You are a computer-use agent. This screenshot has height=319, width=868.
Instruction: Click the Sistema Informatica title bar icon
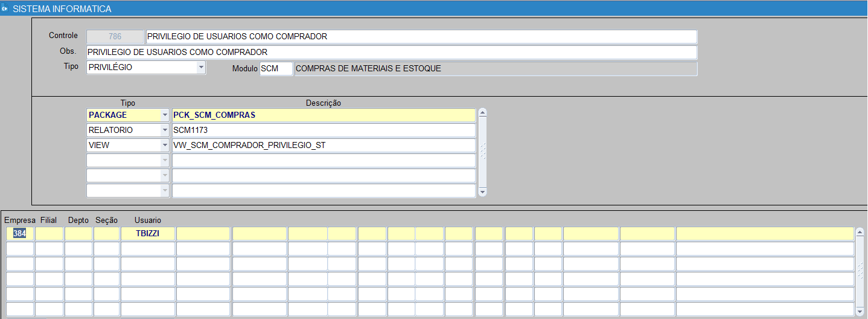point(5,9)
